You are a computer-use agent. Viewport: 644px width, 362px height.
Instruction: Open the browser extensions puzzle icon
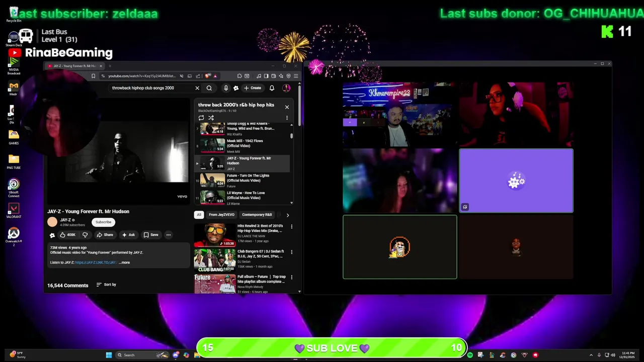(239, 76)
